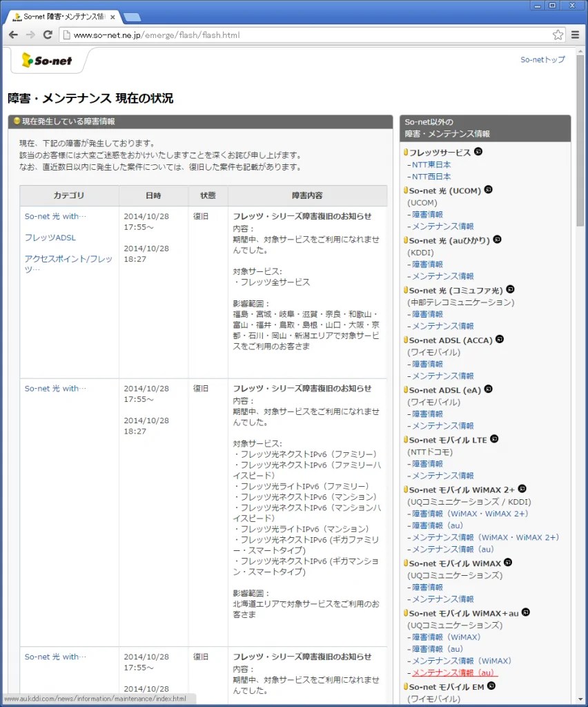Screen dimensions: 588x707
Task: Click the round icon beside So-net 光 (コミュファ光)
Action: click(x=511, y=289)
